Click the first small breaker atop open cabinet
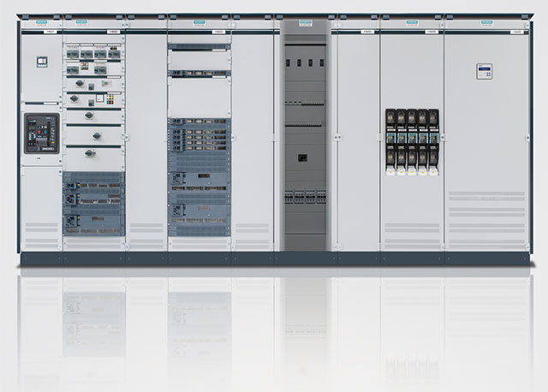The width and height of the screenshot is (548, 392). pyautogui.click(x=289, y=62)
